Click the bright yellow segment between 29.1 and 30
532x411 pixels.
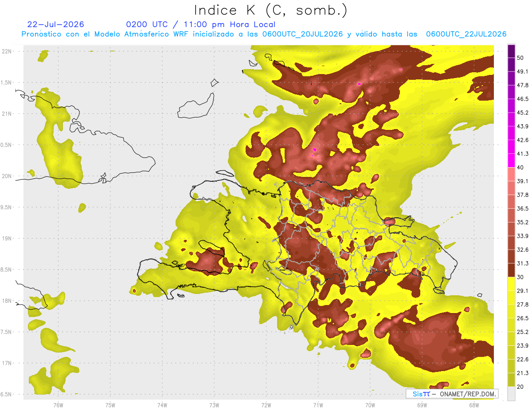[511, 284]
